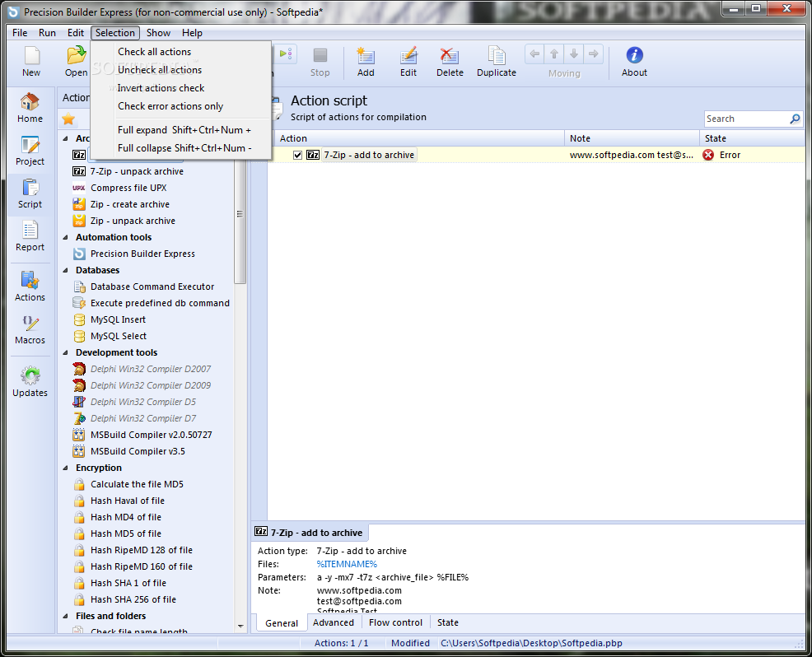Viewport: 812px width, 657px height.
Task: Click the search magnifier icon
Action: [x=795, y=119]
